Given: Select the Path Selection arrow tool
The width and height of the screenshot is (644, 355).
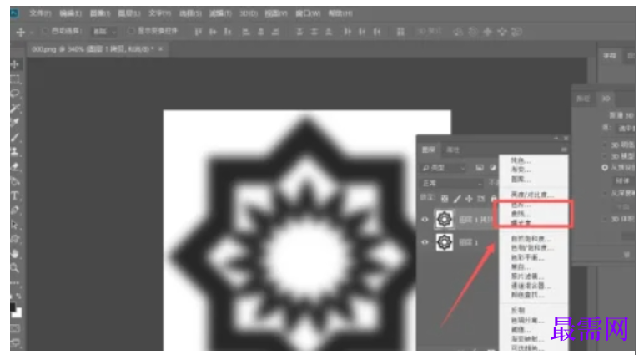Looking at the screenshot, I should (15, 225).
